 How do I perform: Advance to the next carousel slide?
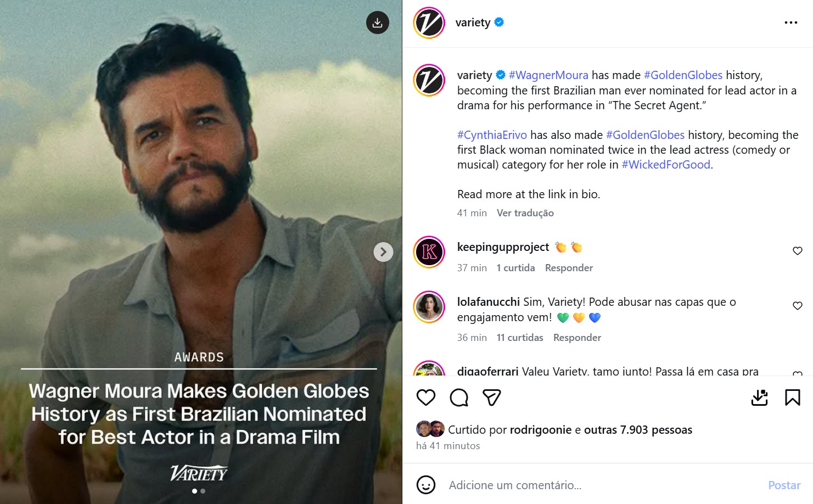coord(383,251)
